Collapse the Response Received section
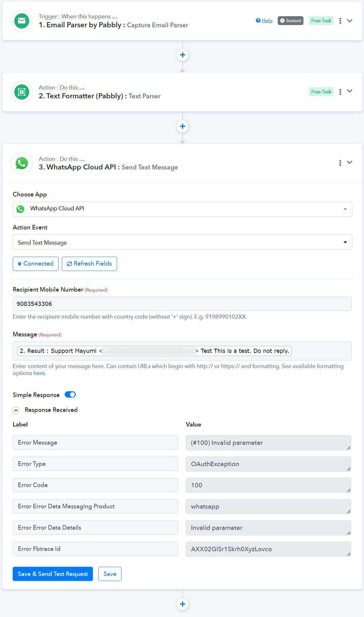 pyautogui.click(x=16, y=410)
